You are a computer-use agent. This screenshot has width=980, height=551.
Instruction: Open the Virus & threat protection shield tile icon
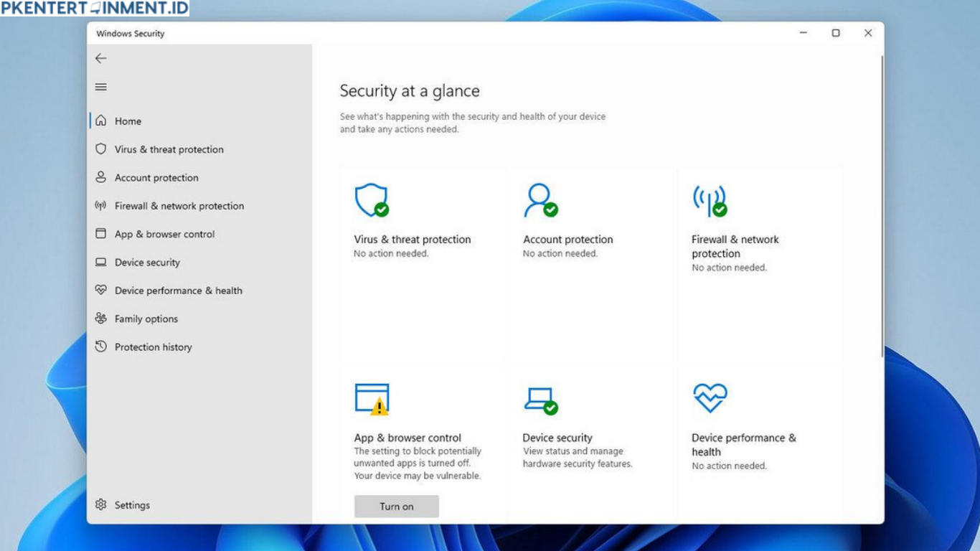tap(371, 201)
